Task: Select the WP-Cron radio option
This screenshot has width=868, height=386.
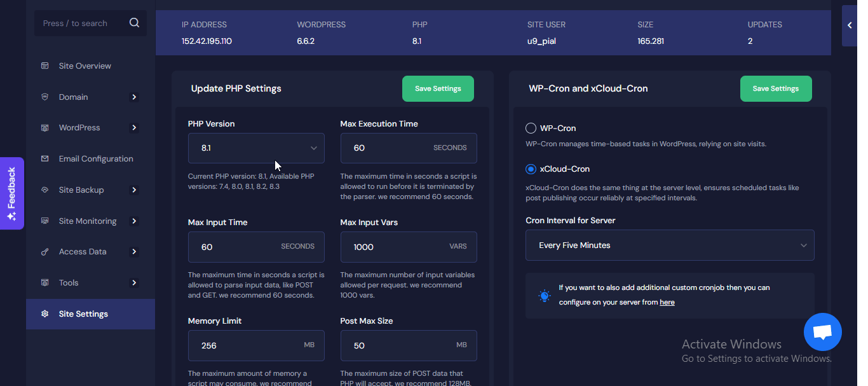Action: point(531,128)
